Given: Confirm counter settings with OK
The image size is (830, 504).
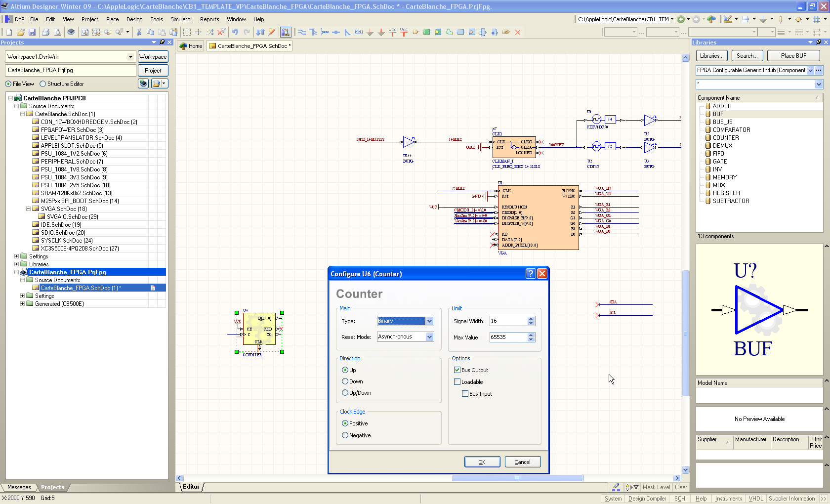Looking at the screenshot, I should 482,462.
